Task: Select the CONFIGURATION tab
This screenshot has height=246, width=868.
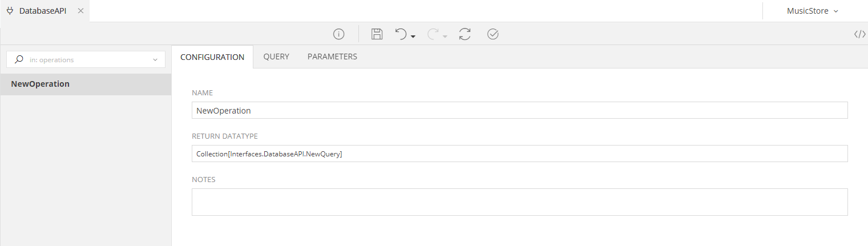Action: pyautogui.click(x=212, y=57)
